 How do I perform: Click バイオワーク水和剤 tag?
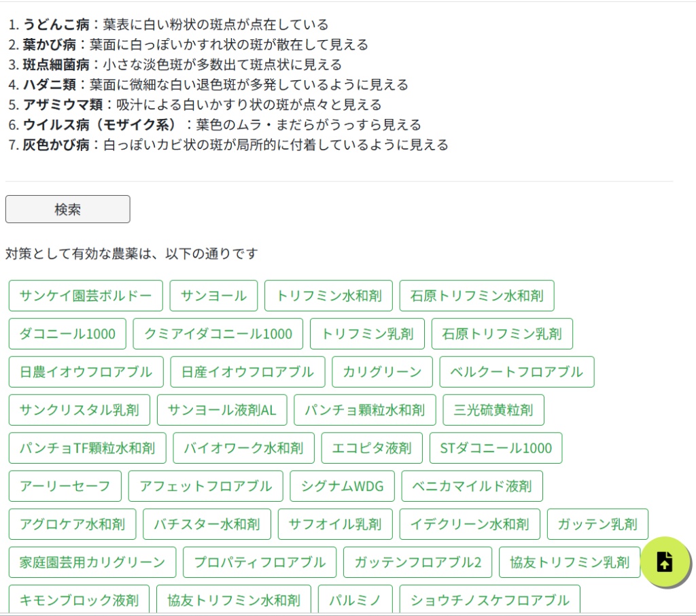pos(244,448)
